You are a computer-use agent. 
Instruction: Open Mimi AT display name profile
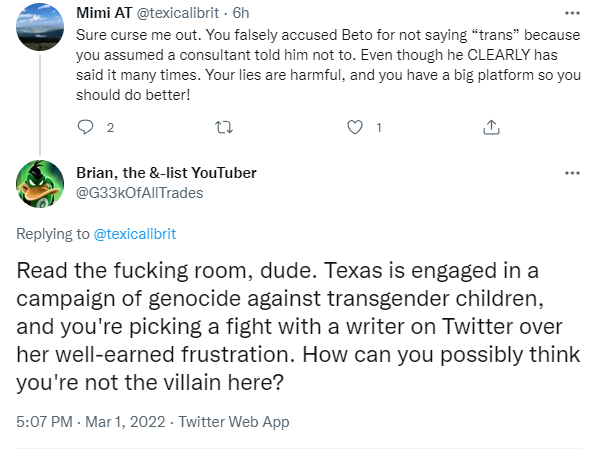tap(104, 13)
